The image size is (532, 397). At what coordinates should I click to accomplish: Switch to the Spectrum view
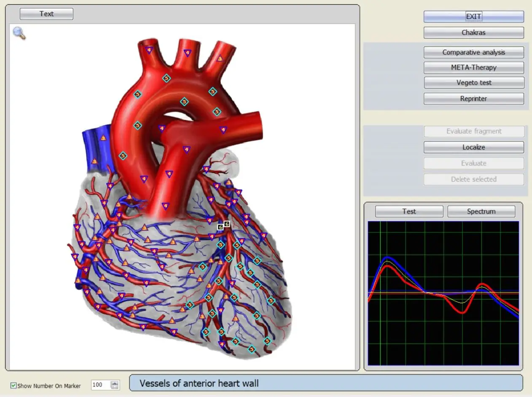pyautogui.click(x=481, y=211)
